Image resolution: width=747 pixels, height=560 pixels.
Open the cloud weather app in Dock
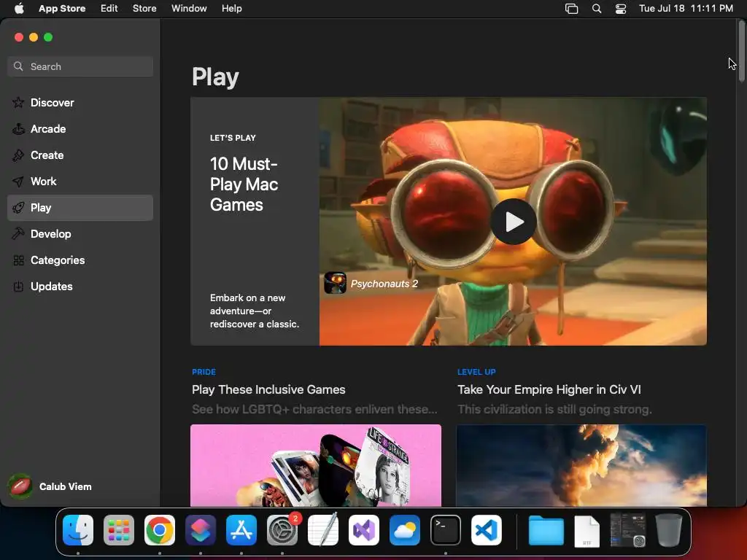pyautogui.click(x=405, y=530)
